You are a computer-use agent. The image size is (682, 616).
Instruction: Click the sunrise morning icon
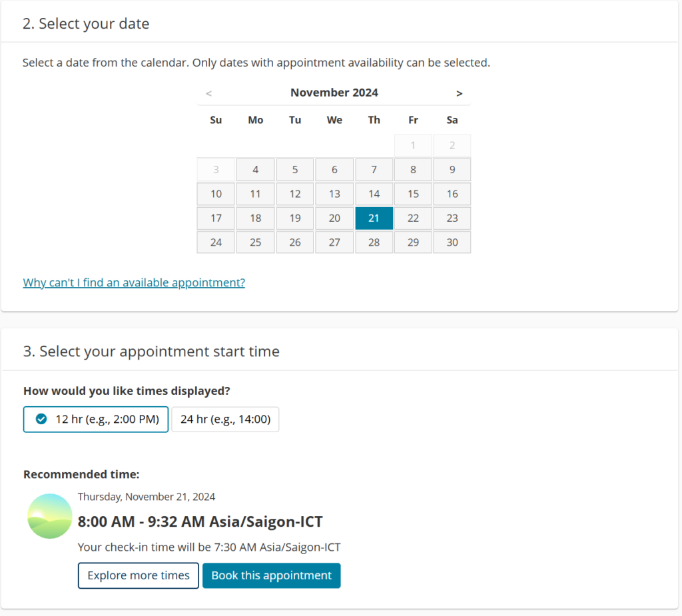[x=50, y=516]
